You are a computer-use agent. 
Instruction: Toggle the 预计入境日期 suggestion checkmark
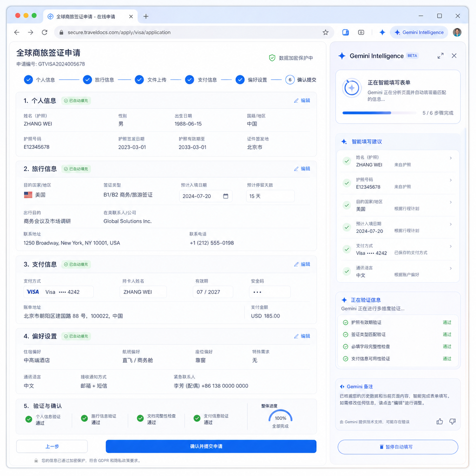[347, 227]
